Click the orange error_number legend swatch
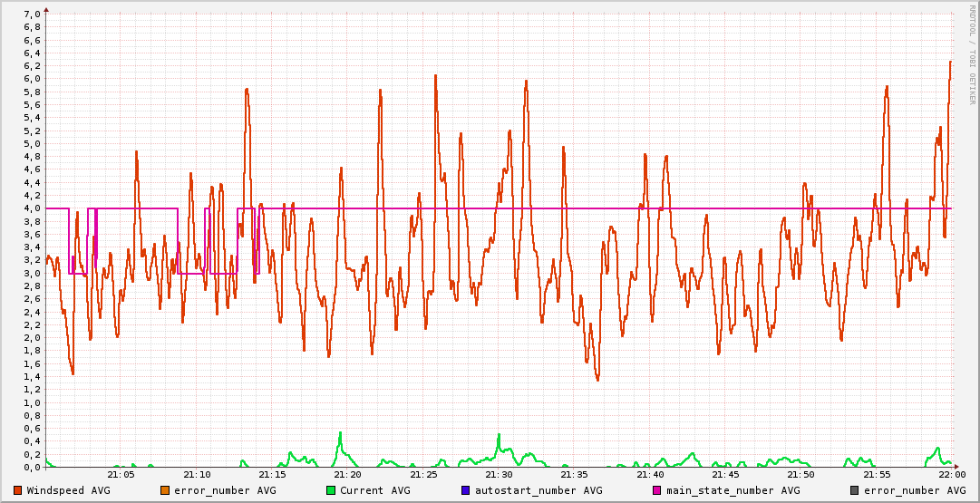980x503 pixels. pos(165,490)
